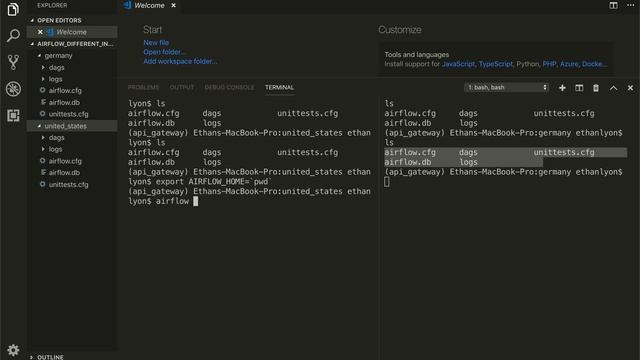Click the right terminal cursor in germany prompt

coord(387,182)
